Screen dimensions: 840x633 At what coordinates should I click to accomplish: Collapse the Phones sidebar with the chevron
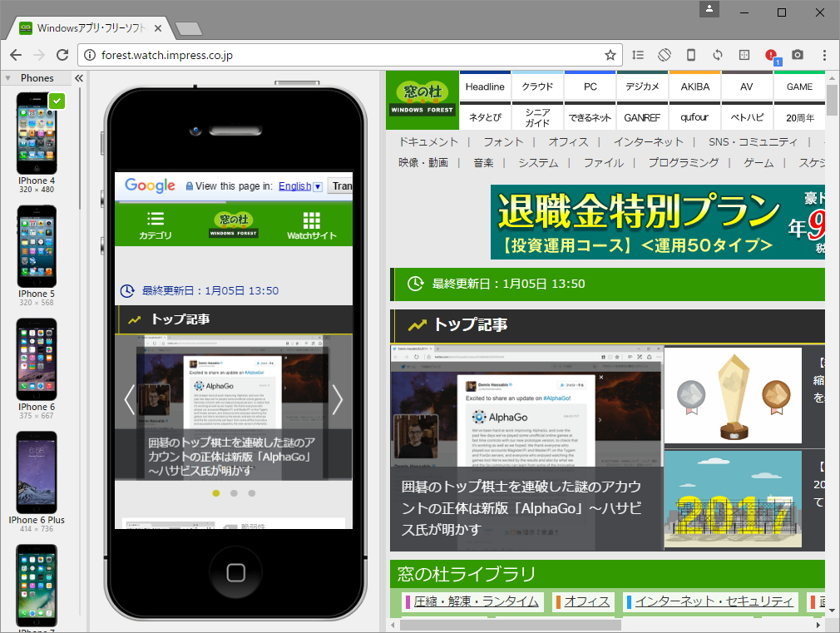(79, 77)
